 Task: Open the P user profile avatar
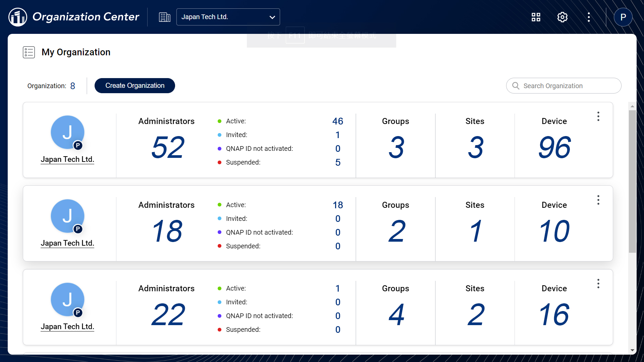point(623,17)
